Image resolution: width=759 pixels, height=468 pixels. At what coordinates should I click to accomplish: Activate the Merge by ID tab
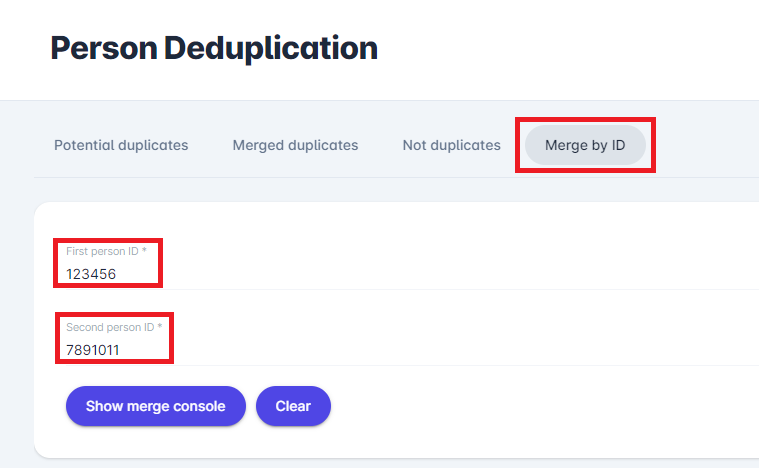[x=585, y=146]
